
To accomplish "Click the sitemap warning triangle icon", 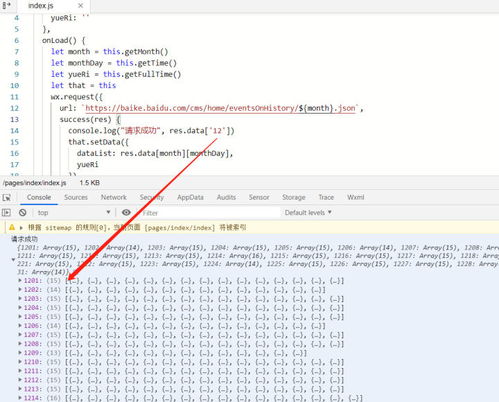I will click(12, 227).
